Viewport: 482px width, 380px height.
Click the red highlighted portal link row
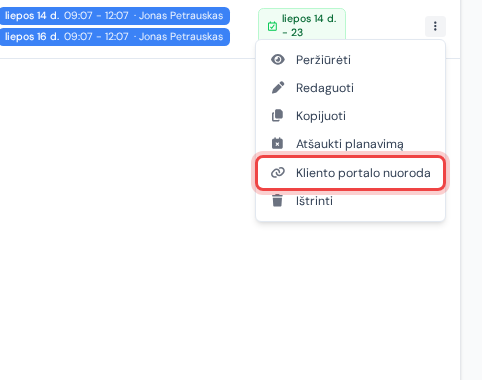coord(350,173)
